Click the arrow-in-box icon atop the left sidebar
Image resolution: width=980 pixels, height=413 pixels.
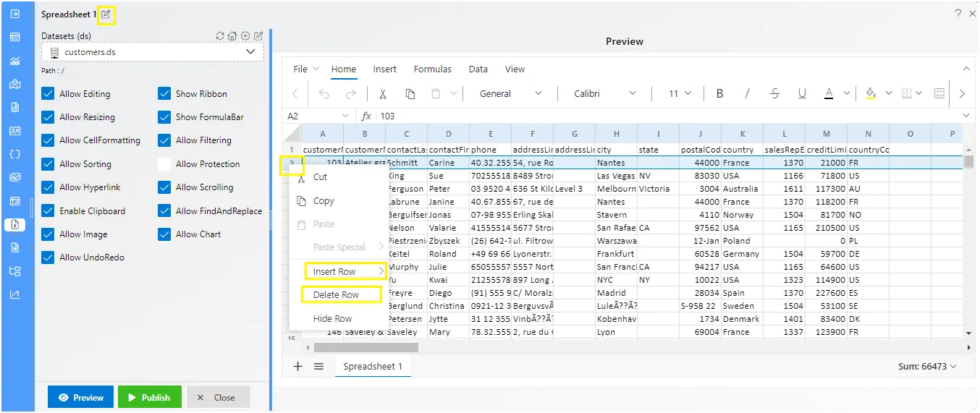pos(14,13)
